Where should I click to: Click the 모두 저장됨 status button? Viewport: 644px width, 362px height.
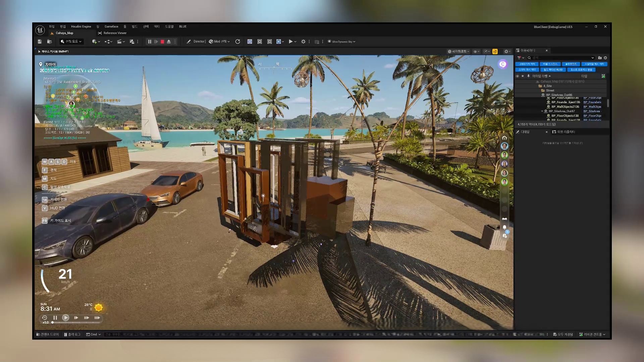pyautogui.click(x=563, y=334)
